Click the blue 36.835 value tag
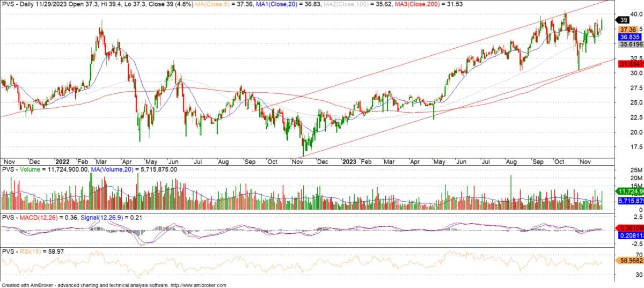Image resolution: width=644 pixels, height=288 pixels. click(630, 37)
